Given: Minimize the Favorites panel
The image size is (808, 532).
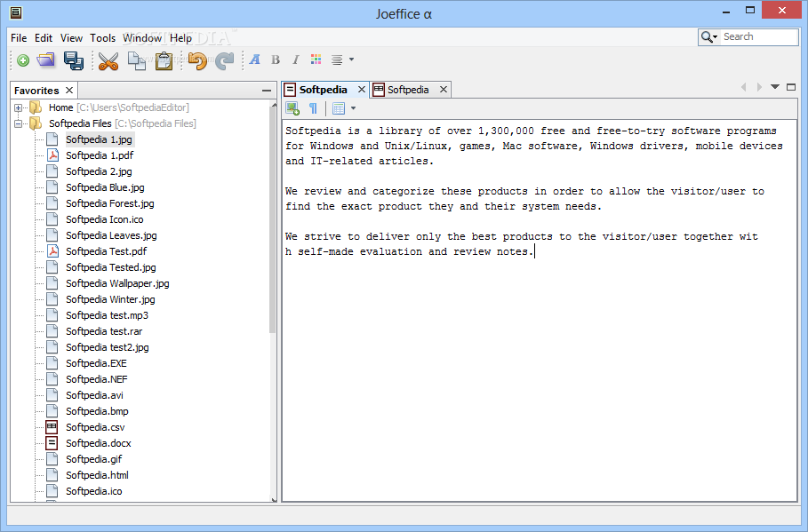Looking at the screenshot, I should pos(266,91).
